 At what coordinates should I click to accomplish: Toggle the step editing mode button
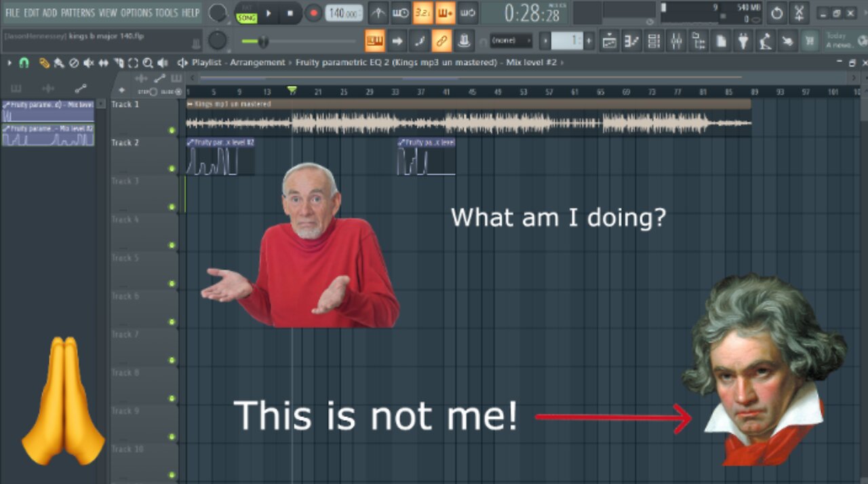click(419, 41)
